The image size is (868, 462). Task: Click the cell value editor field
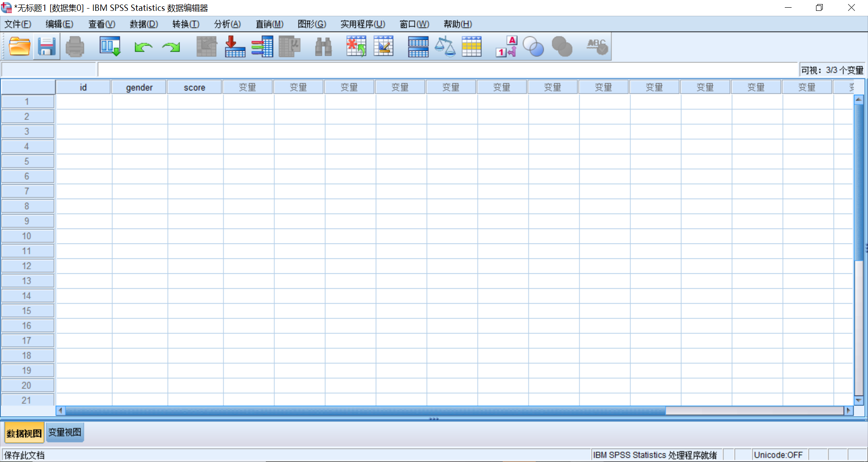click(x=448, y=70)
